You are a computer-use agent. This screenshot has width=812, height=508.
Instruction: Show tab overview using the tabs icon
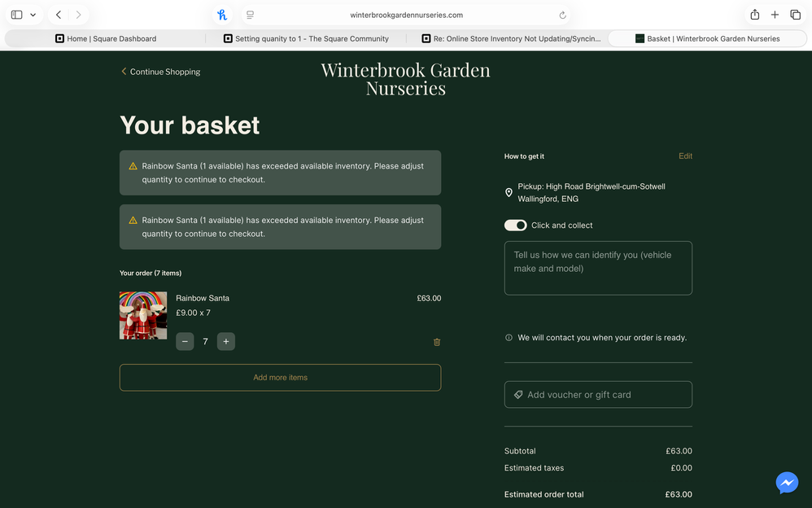(x=795, y=14)
